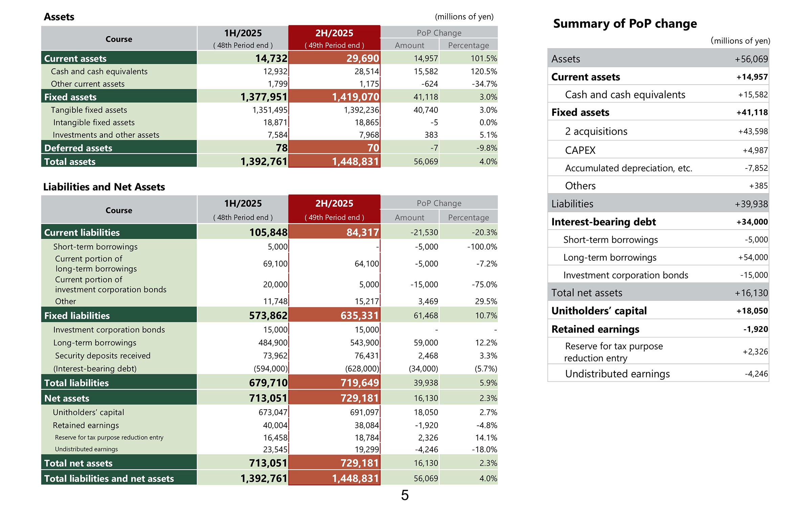The height and width of the screenshot is (507, 812).
Task: Click the Total assets row label
Action: (x=70, y=162)
